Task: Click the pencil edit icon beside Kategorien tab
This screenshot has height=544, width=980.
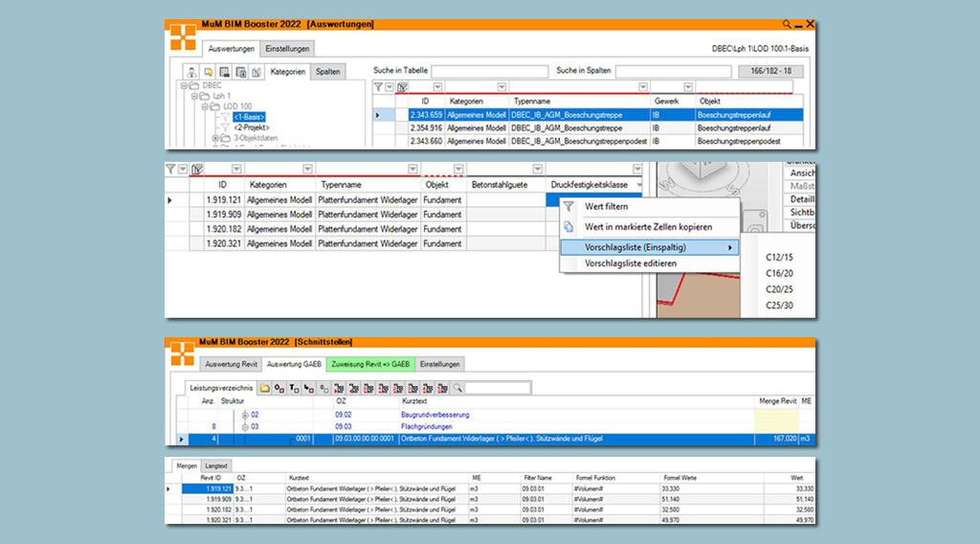Action: (x=256, y=72)
